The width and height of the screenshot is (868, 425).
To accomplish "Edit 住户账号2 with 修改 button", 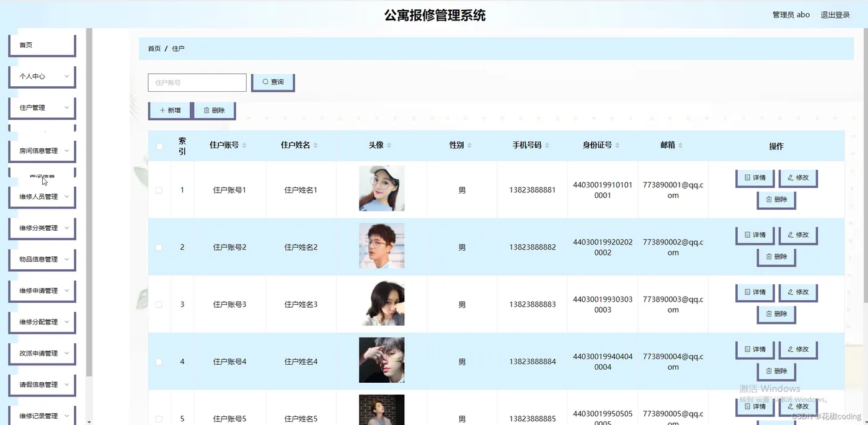I will click(798, 235).
